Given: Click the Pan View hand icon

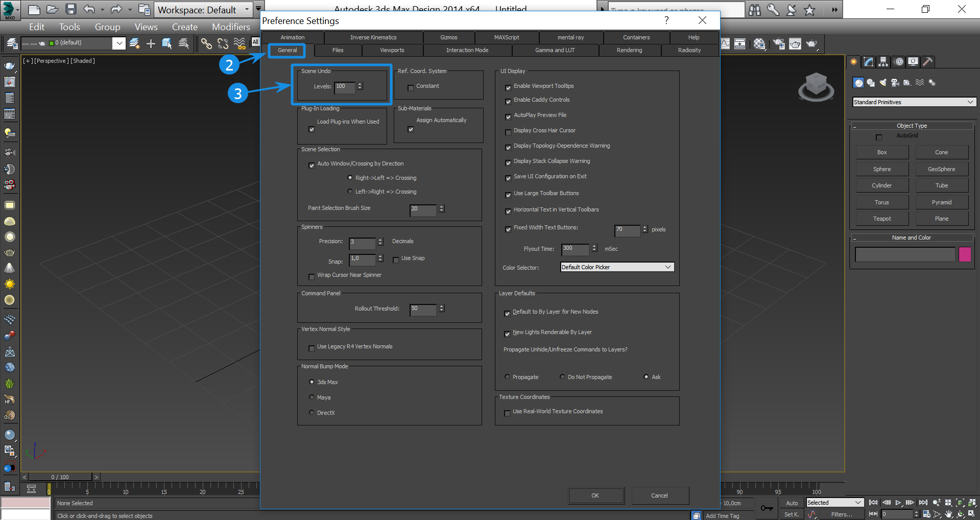Looking at the screenshot, I should click(x=948, y=514).
